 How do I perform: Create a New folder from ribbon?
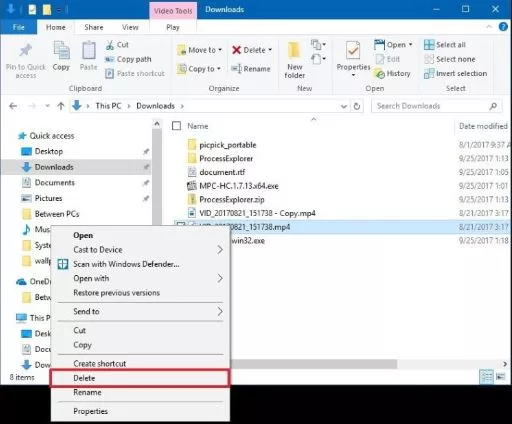point(295,60)
